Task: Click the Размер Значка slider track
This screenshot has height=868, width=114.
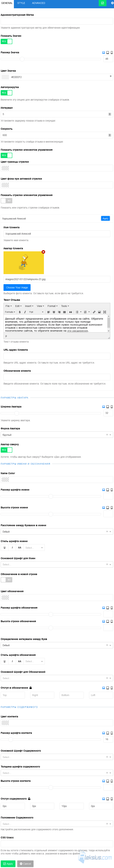Action: click(x=51, y=59)
